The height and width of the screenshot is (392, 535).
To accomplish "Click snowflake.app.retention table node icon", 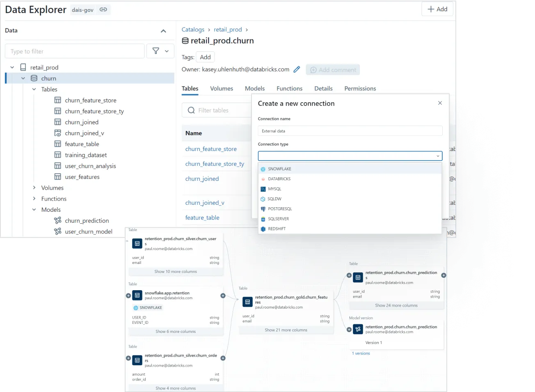I will click(137, 296).
